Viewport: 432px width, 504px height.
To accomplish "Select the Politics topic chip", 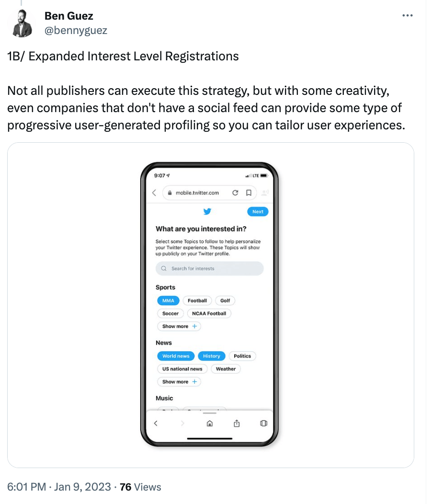I will pyautogui.click(x=242, y=356).
